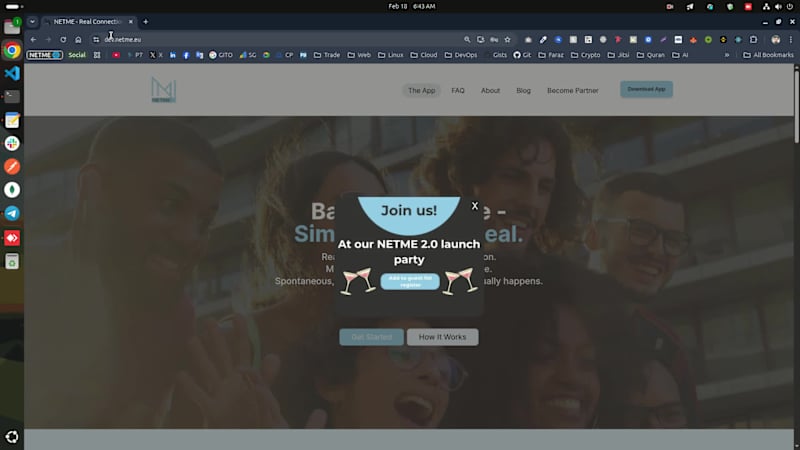Image resolution: width=800 pixels, height=450 pixels.
Task: Open Postman from the dock
Action: (x=12, y=167)
